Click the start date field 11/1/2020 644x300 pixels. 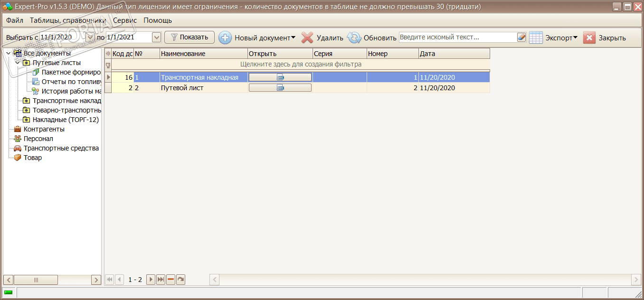[62, 37]
